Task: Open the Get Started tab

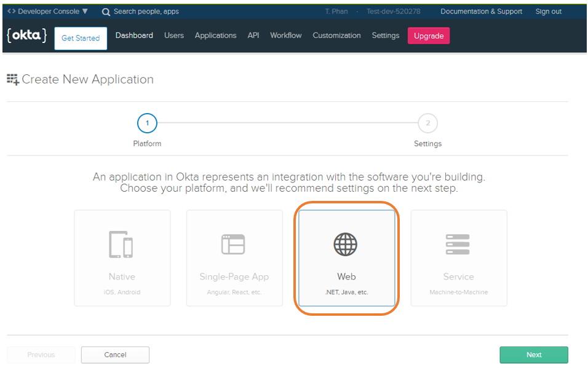Action: click(x=81, y=38)
